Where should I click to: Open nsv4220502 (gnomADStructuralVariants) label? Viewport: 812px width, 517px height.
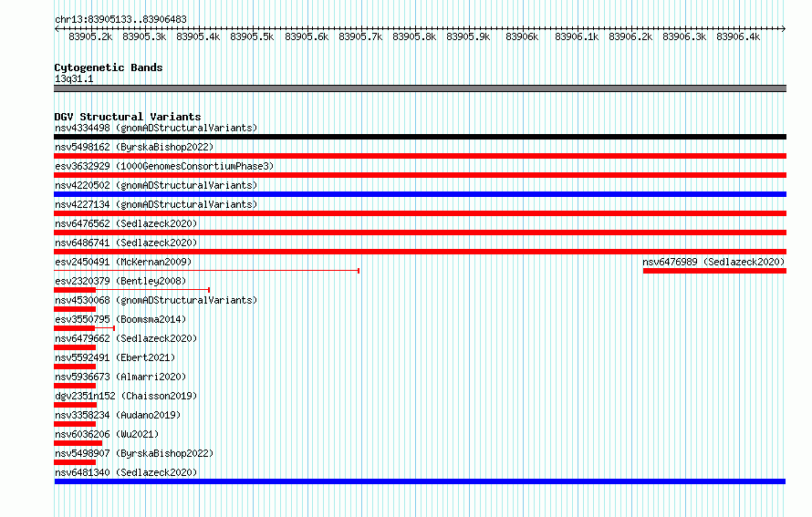(156, 185)
